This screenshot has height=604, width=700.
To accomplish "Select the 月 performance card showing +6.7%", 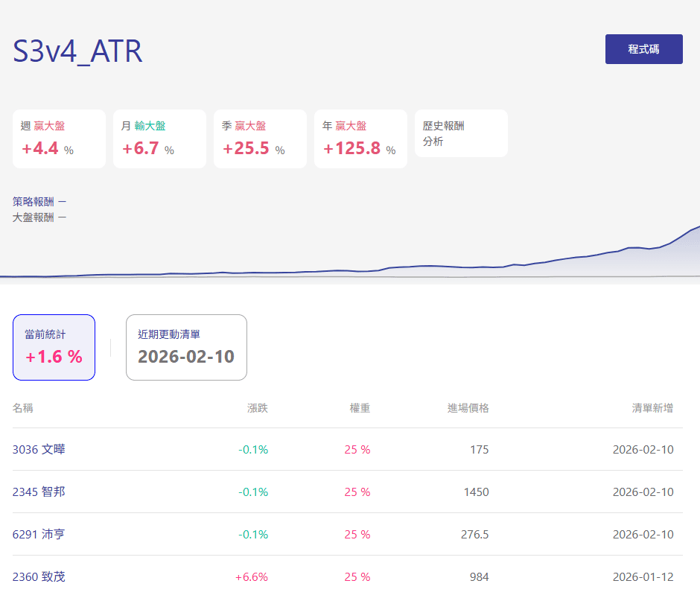I will point(159,139).
